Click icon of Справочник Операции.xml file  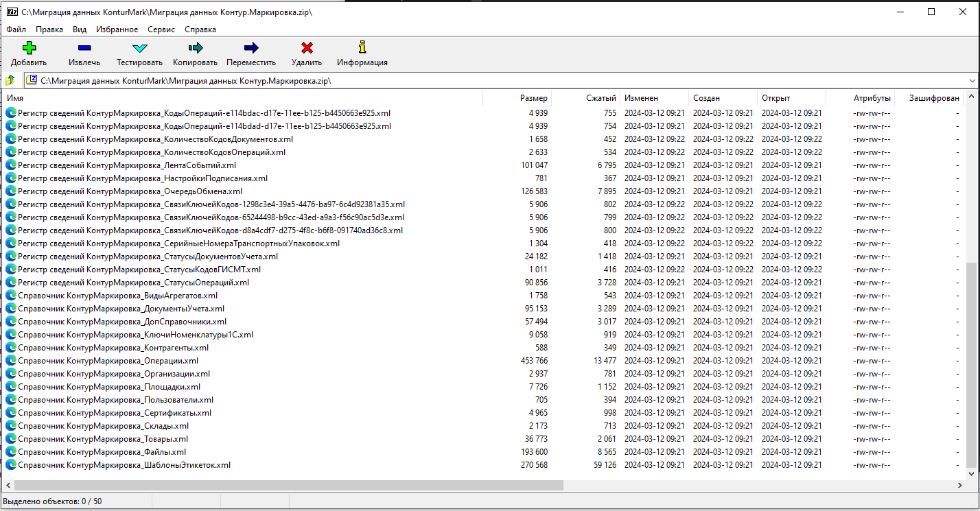10,361
